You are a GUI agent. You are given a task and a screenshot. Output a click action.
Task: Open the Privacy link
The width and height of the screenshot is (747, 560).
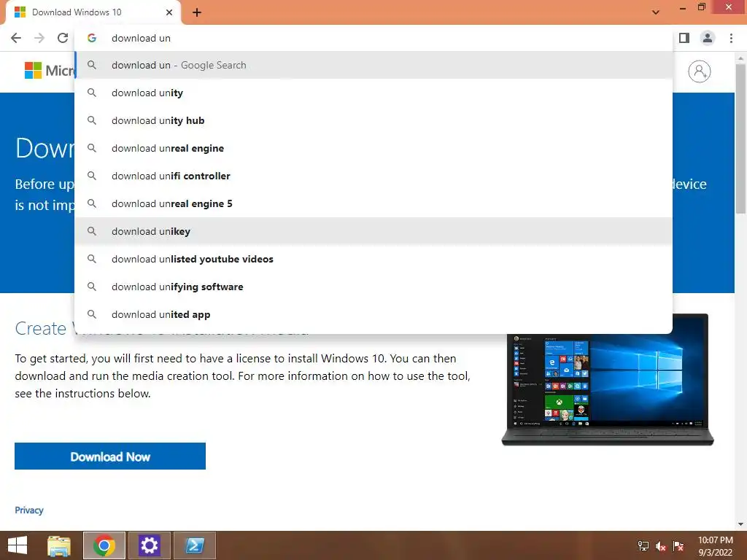click(x=29, y=510)
